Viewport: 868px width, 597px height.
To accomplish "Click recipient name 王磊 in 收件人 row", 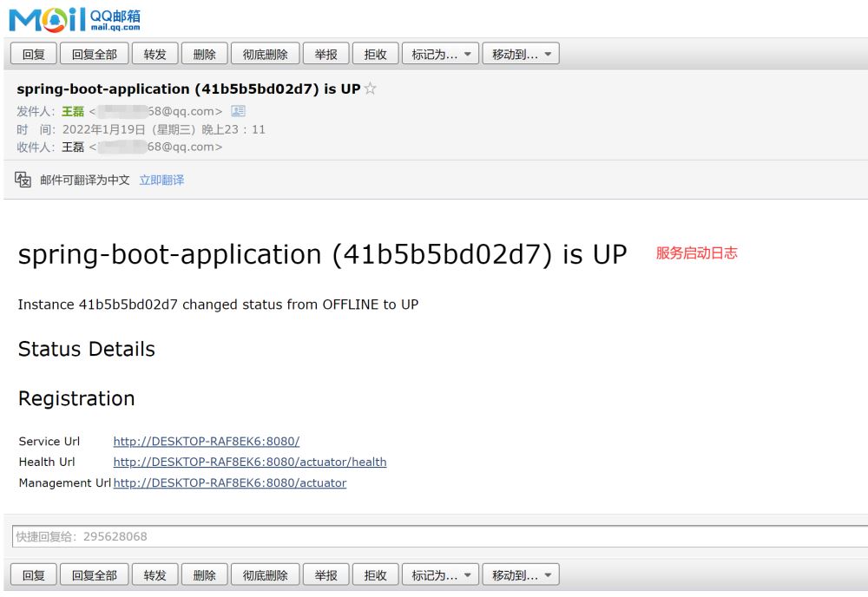I will tap(73, 147).
